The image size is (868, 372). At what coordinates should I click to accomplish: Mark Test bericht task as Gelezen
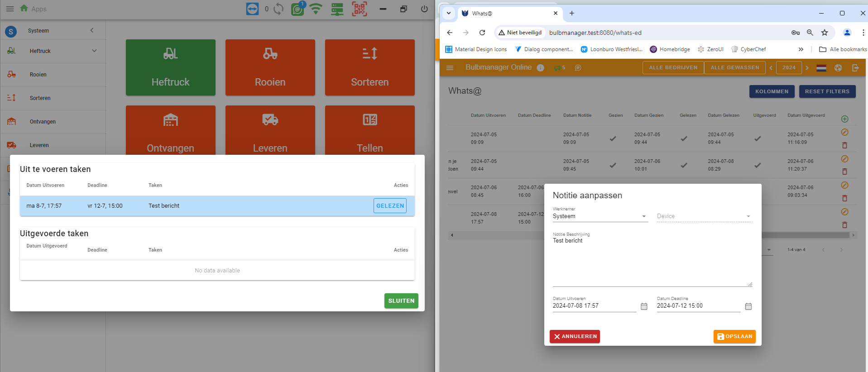click(390, 206)
